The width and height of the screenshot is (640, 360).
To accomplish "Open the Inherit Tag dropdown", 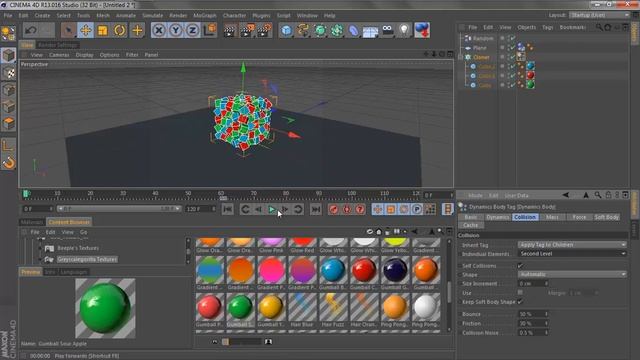I will click(572, 244).
